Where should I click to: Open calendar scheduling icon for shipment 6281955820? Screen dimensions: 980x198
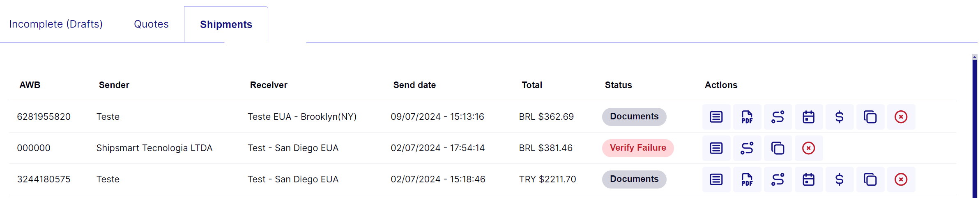tap(809, 117)
